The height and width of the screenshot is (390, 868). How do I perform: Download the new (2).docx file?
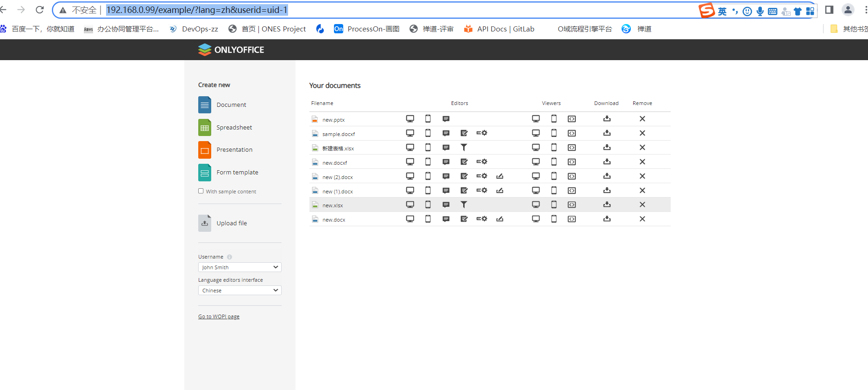tap(607, 176)
